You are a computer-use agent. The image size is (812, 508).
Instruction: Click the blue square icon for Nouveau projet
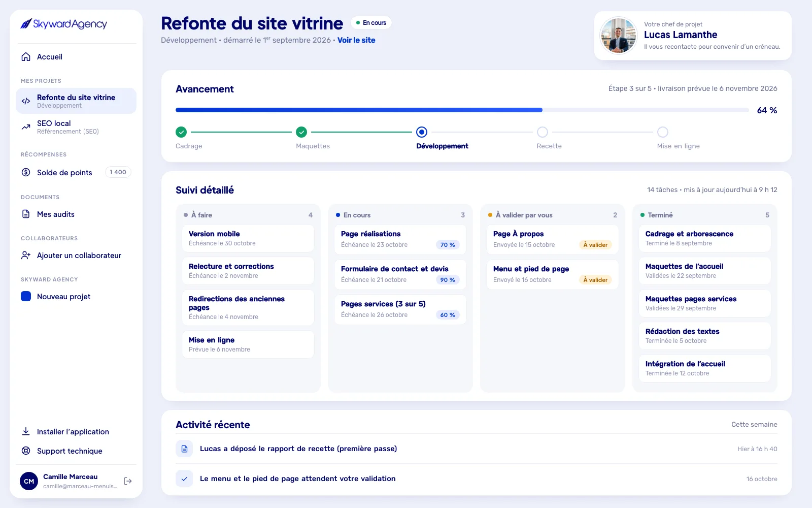(26, 296)
